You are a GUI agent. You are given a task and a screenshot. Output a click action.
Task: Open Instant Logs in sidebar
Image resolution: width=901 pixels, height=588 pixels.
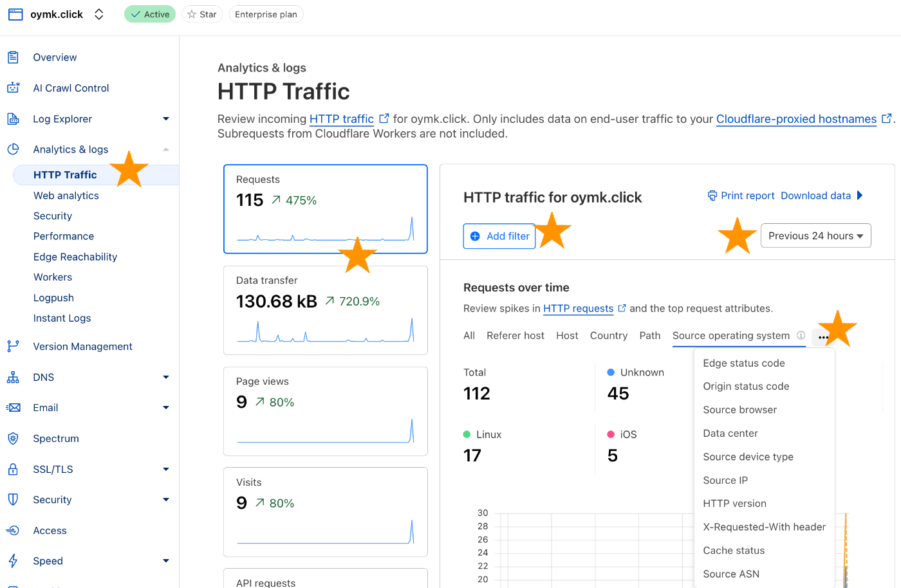[62, 318]
